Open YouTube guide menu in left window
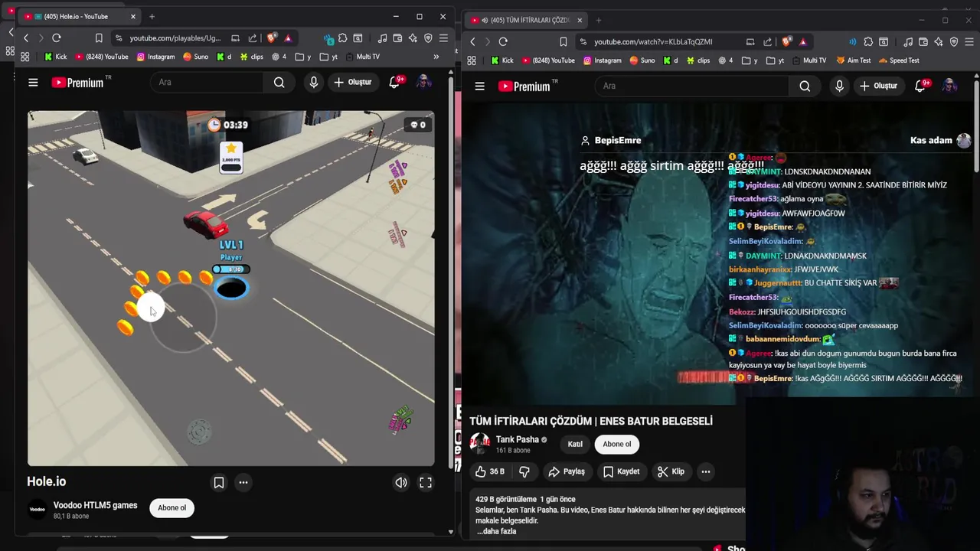980x551 pixels. (x=33, y=82)
